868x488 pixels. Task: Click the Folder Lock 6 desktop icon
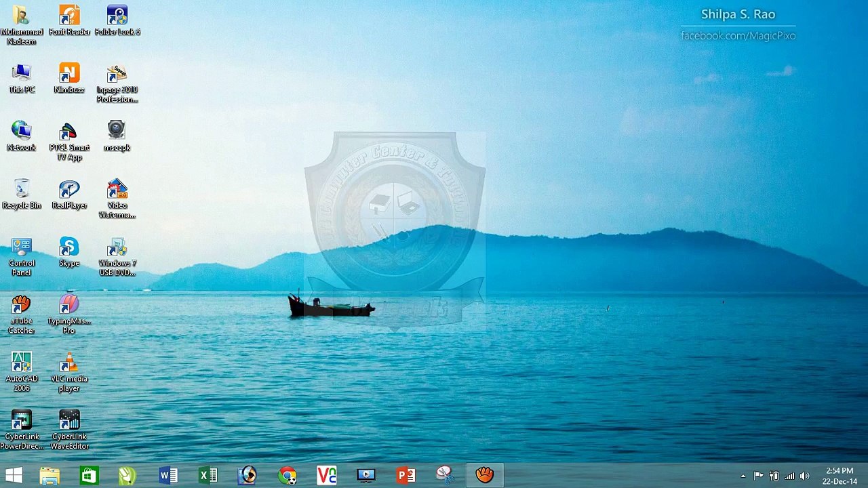pyautogui.click(x=117, y=20)
